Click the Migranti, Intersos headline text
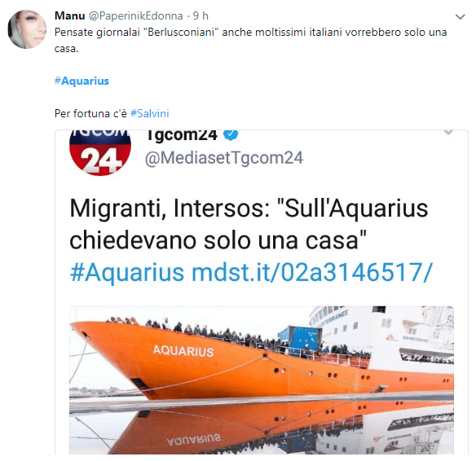This screenshot has width=476, height=461. pyautogui.click(x=249, y=225)
